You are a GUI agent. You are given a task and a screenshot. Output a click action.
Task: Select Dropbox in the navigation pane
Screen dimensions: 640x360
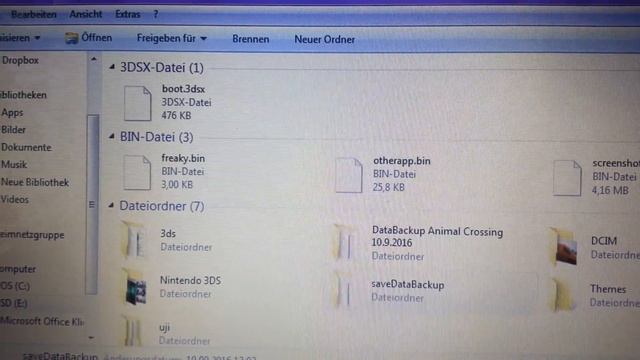(x=20, y=60)
